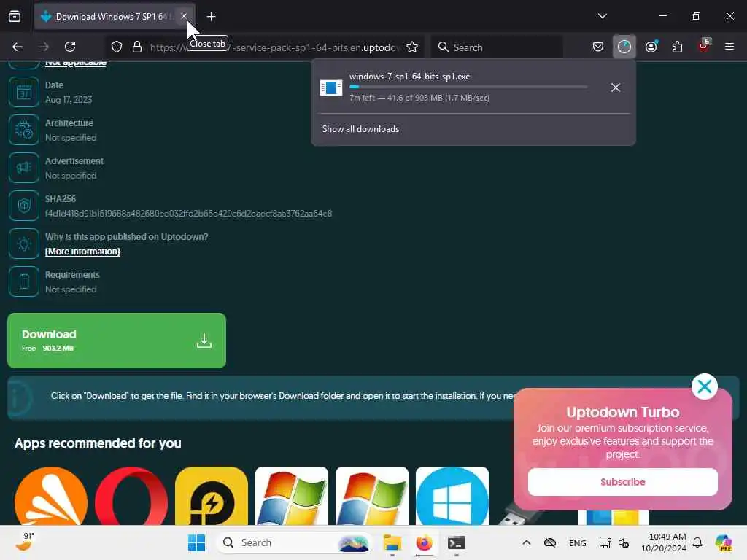Switch to Firefox in the taskbar
Image resolution: width=747 pixels, height=560 pixels.
click(424, 542)
